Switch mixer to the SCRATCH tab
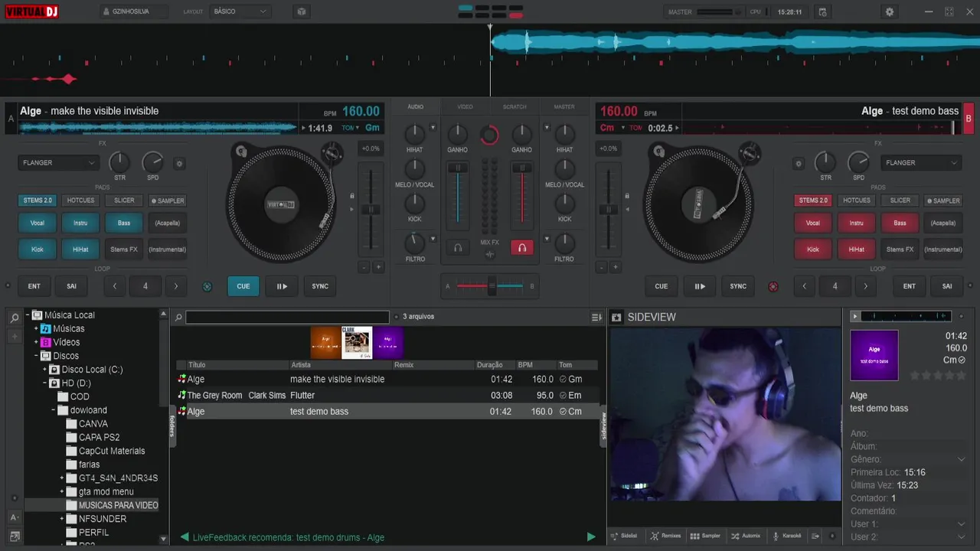980x551 pixels. (x=514, y=107)
